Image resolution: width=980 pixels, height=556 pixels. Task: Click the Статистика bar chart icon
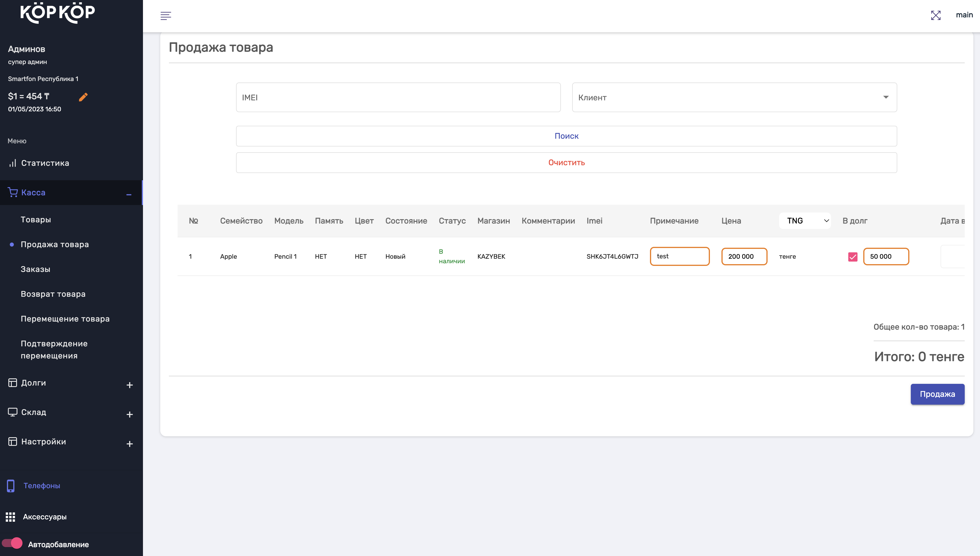[13, 163]
